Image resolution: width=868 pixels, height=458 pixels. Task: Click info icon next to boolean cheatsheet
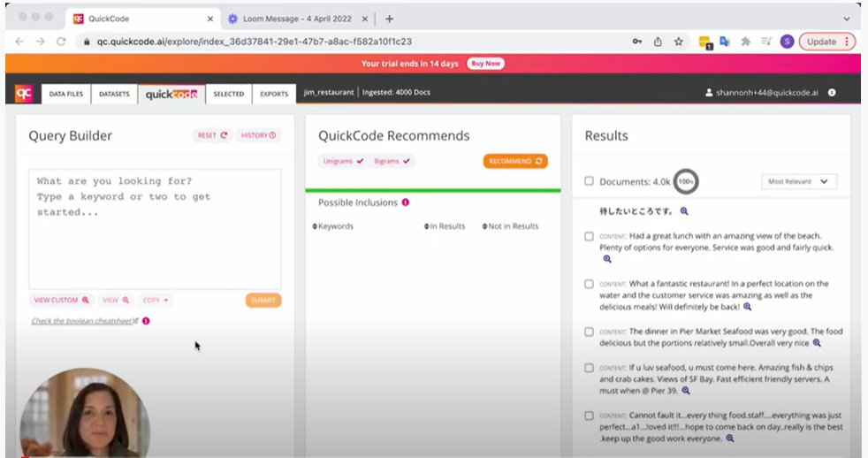pos(146,321)
